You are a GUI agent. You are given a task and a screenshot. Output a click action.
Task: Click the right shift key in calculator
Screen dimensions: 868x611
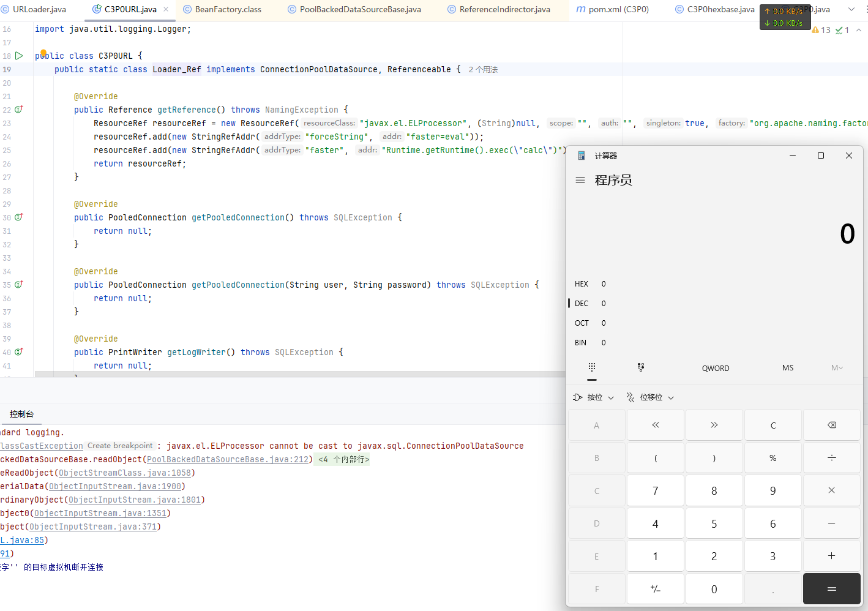pos(714,425)
